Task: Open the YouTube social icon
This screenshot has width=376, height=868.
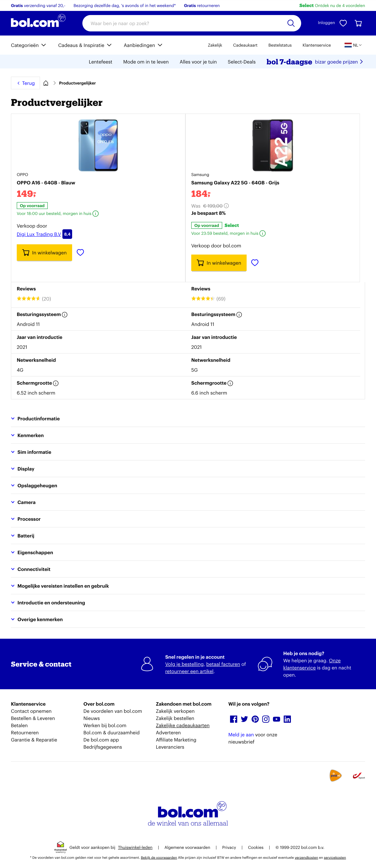Action: 277,719
